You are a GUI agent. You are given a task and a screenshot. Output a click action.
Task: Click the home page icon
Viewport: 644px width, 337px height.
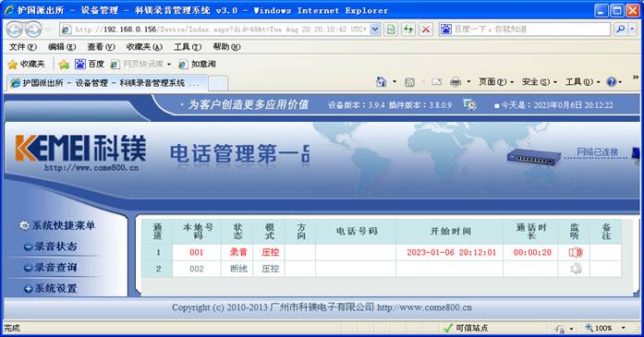point(382,82)
